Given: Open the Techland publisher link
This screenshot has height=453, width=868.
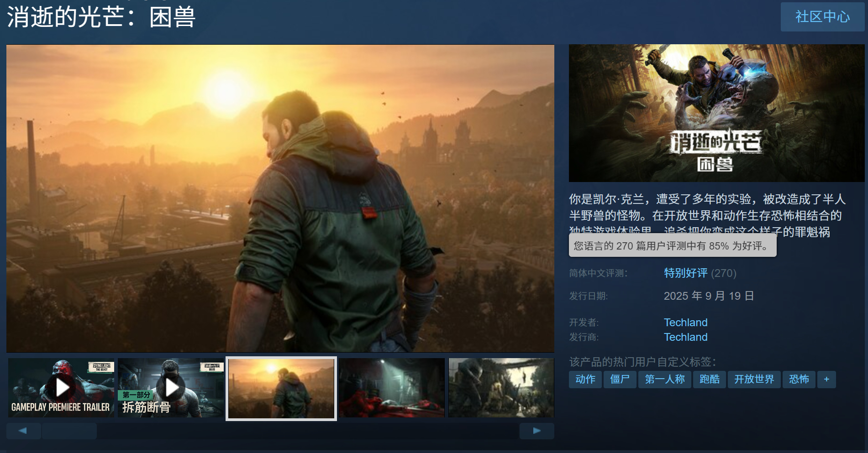Looking at the screenshot, I should coord(685,337).
